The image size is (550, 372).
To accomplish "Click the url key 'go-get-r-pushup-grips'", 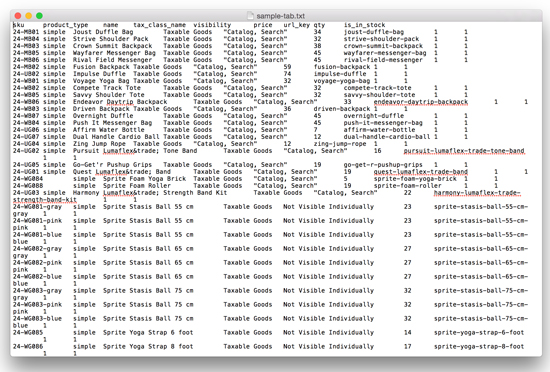I will point(383,165).
